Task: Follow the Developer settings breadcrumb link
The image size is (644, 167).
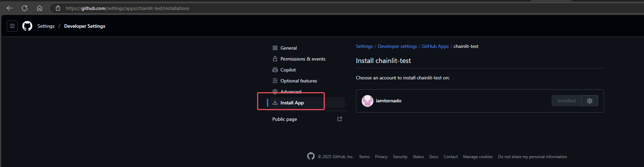Action: (x=397, y=46)
